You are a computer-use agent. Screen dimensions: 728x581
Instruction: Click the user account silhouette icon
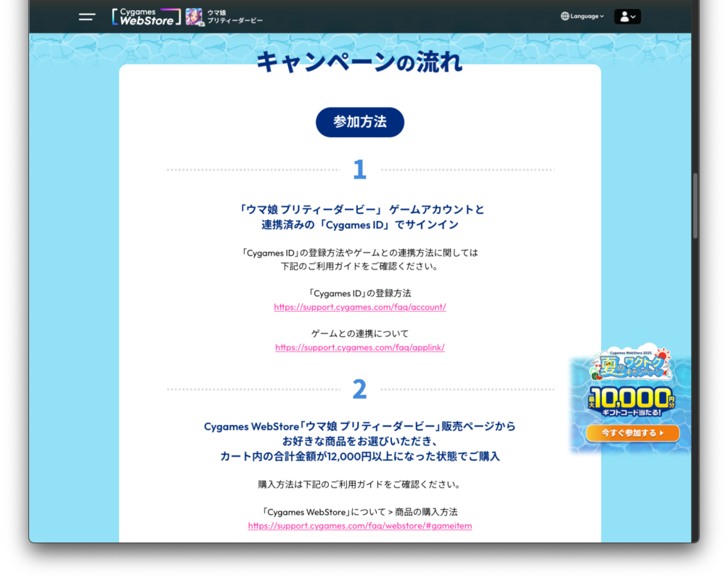pos(623,17)
